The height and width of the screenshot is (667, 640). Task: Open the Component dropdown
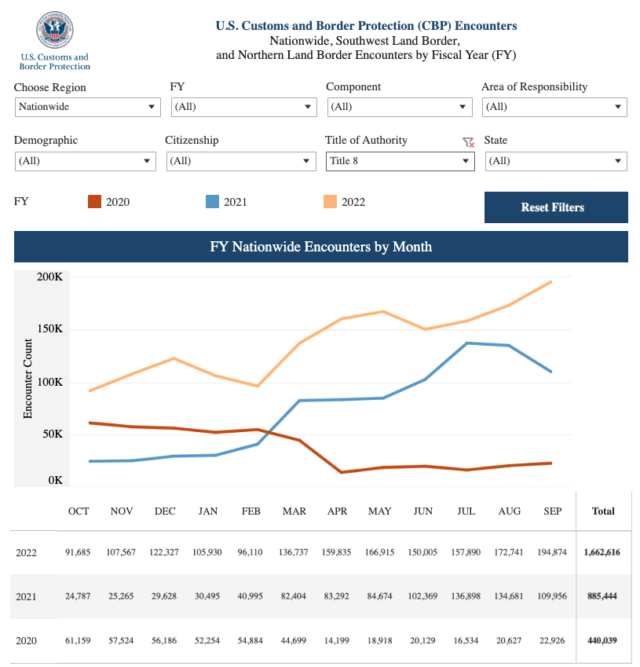coord(400,107)
